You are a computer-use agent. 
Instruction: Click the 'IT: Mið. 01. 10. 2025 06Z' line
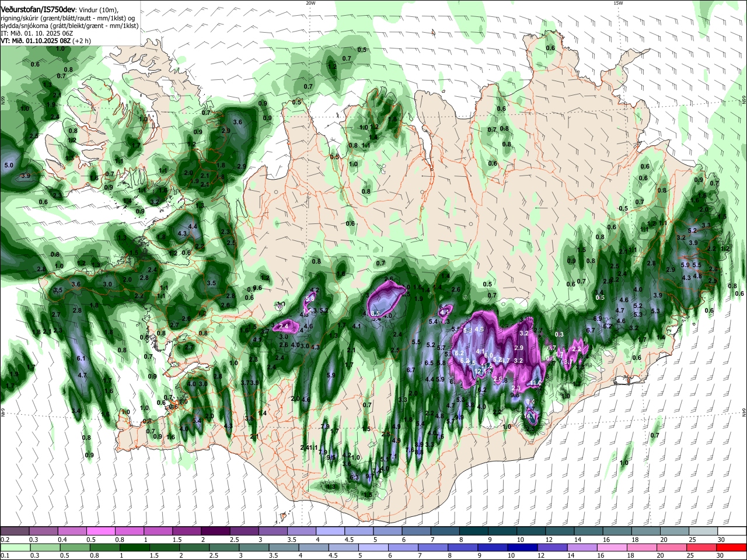point(37,34)
